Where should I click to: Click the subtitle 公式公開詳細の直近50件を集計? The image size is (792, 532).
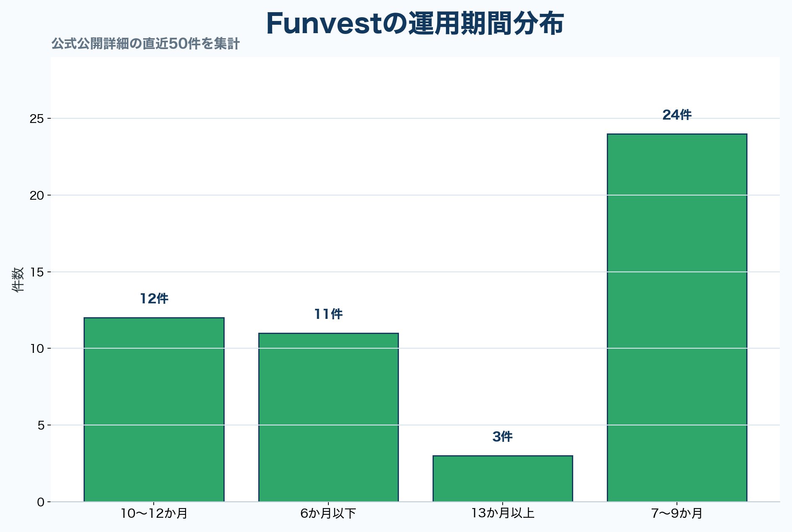(145, 44)
